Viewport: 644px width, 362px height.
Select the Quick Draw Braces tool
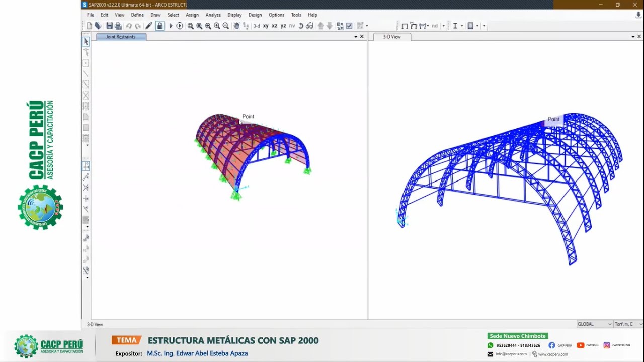click(86, 95)
